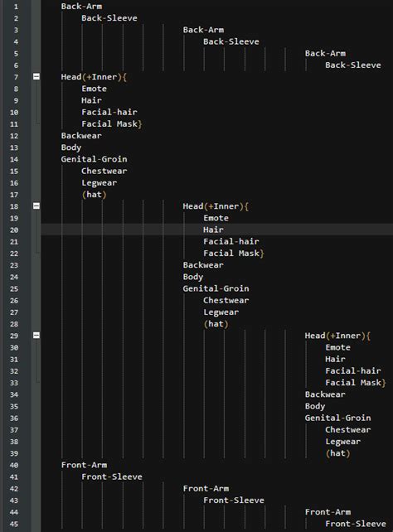Select line number 45 in gutter
Screen dimensions: 393x532
click(14, 524)
